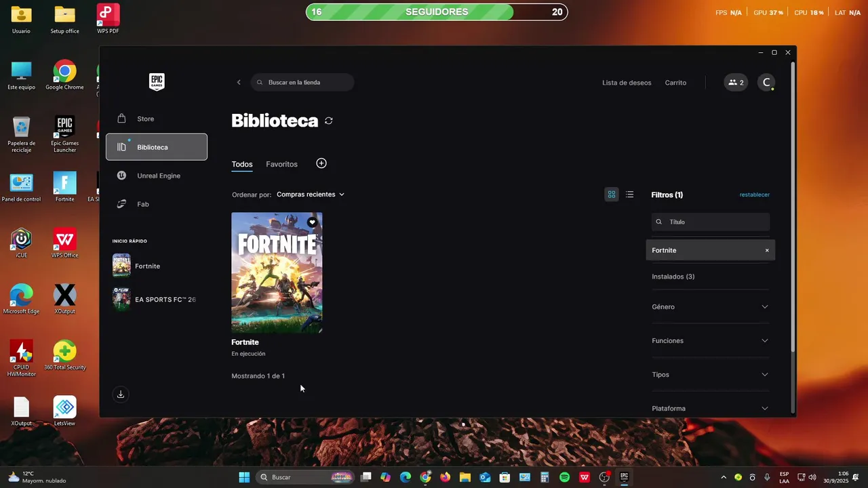The image size is (868, 488).
Task: Click the Fortnite title under cover
Action: coord(245,342)
